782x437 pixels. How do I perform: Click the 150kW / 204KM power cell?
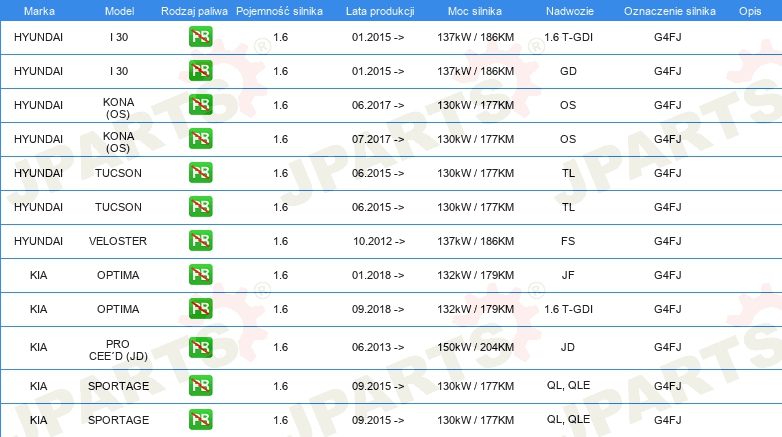tap(475, 347)
